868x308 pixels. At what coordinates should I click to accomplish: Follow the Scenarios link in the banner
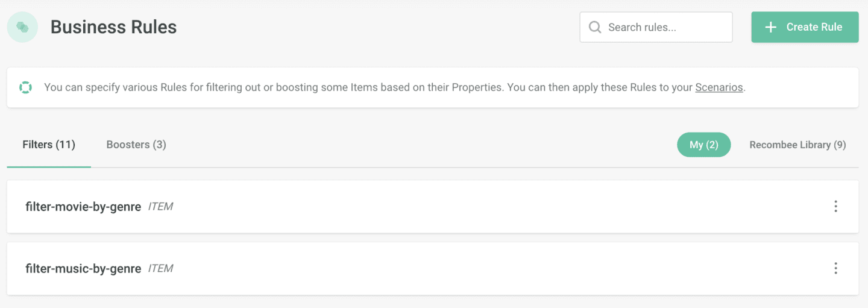click(719, 87)
